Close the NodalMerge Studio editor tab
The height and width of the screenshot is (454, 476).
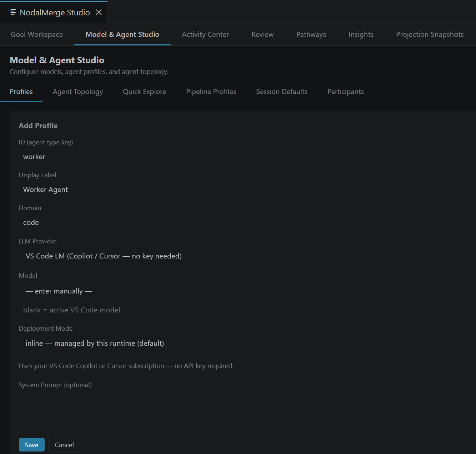[99, 12]
